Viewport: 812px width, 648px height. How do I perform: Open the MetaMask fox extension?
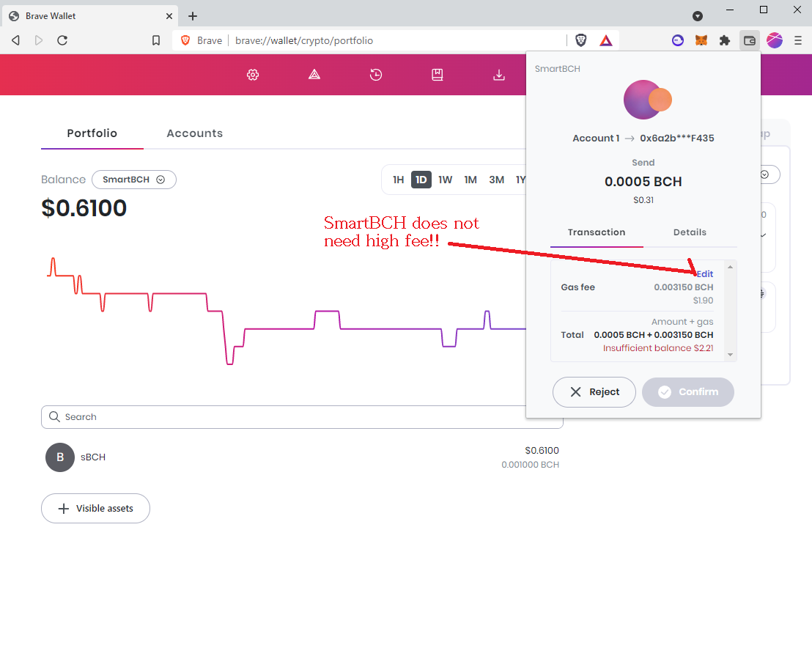pos(701,40)
